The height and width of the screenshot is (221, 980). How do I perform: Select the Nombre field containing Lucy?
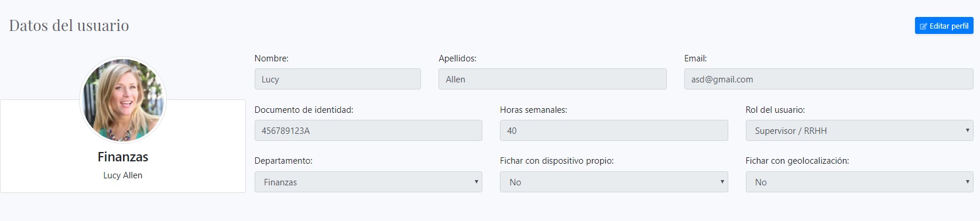[x=337, y=79]
